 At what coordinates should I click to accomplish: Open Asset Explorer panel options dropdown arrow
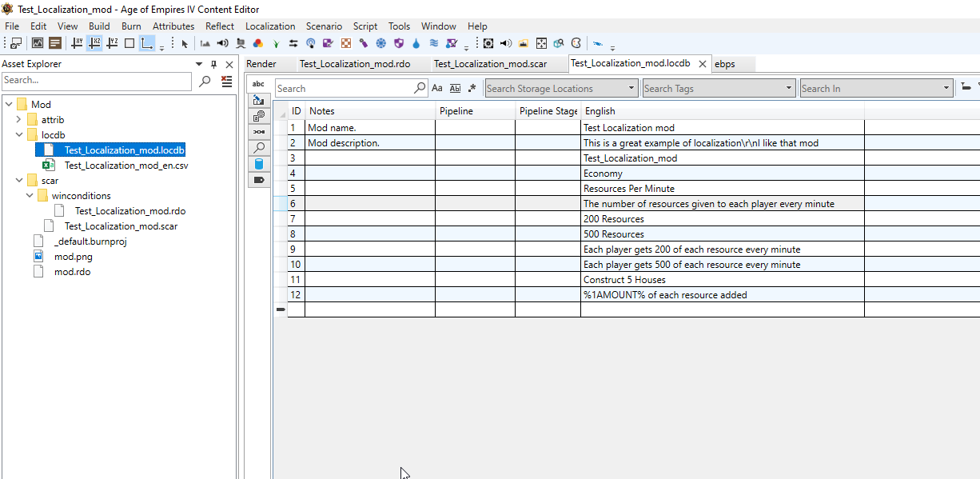(x=198, y=64)
